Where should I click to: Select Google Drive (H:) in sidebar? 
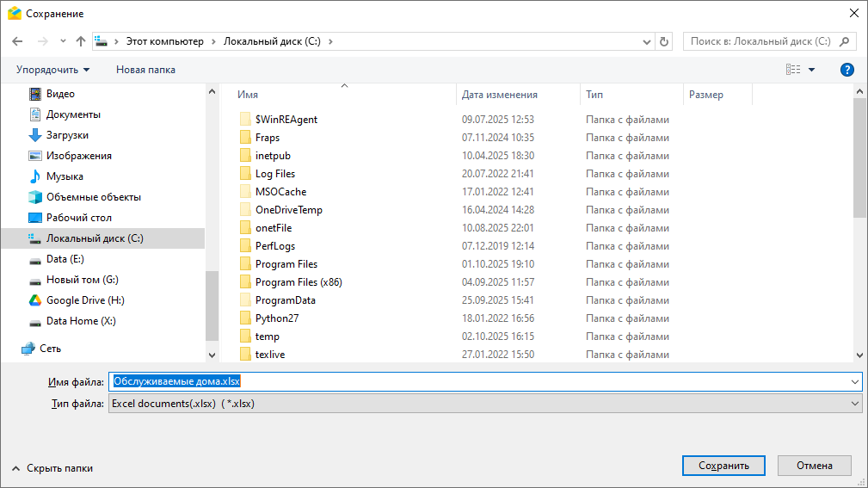coord(84,300)
